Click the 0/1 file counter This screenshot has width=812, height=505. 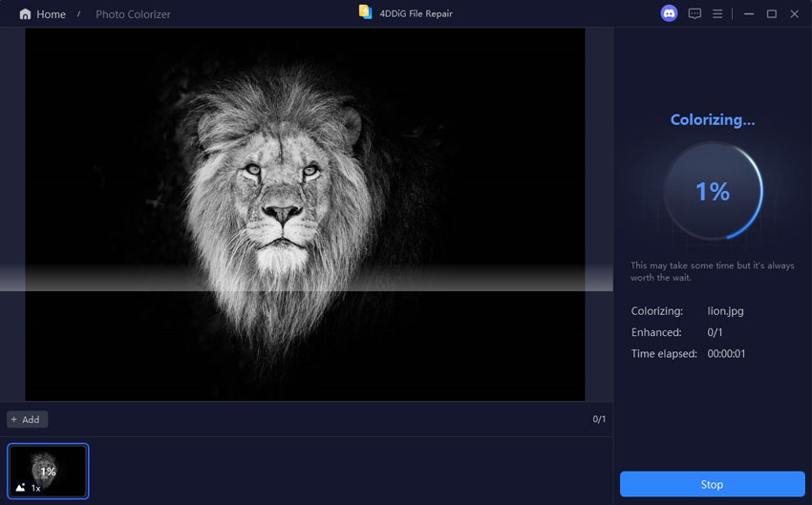point(599,419)
